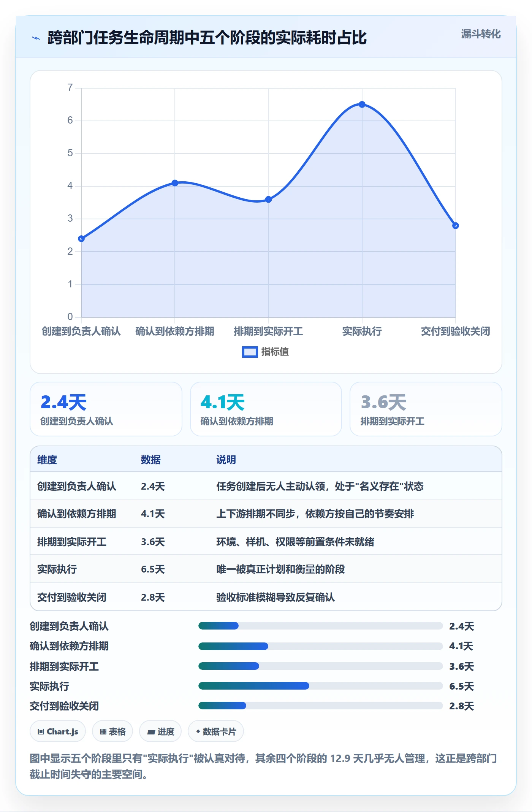Viewport: 532px width, 812px height.
Task: Click the x-axis label 交付到验收关闭 under the chart
Action: [455, 331]
